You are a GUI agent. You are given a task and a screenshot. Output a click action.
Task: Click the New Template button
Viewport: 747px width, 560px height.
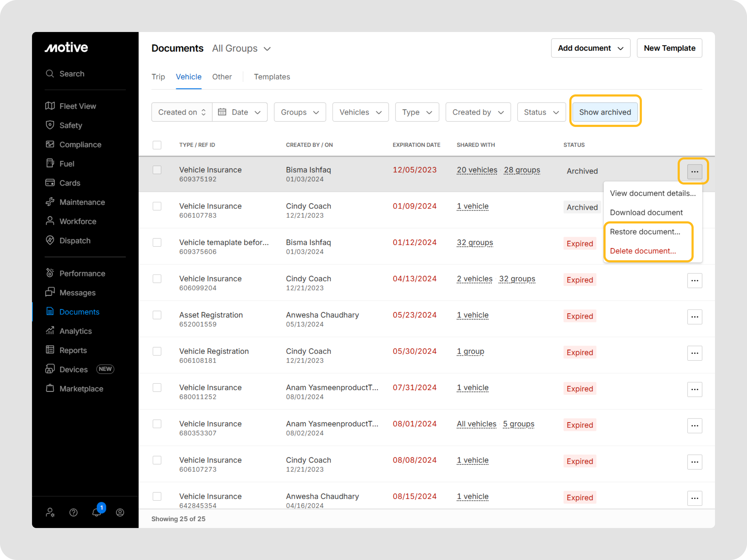pos(669,48)
